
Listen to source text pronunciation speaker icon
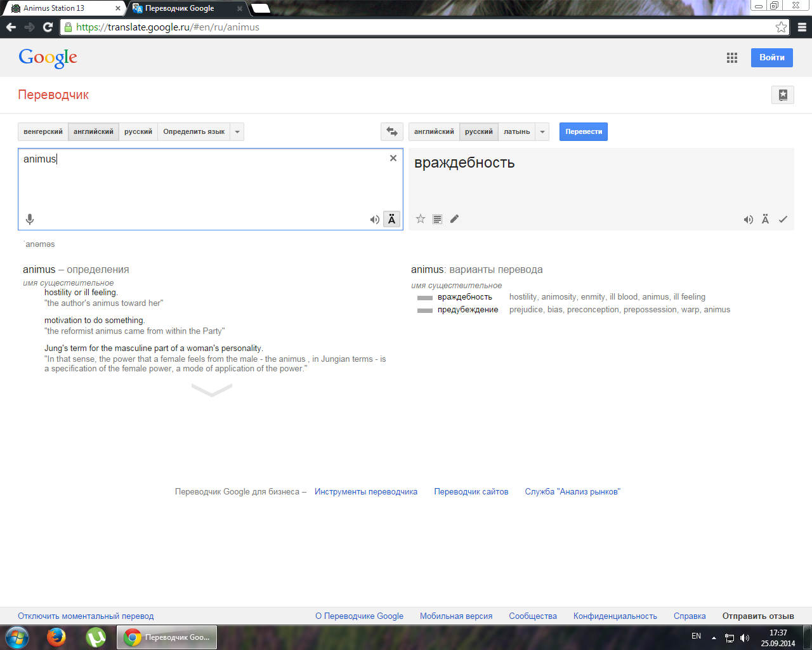coord(375,220)
